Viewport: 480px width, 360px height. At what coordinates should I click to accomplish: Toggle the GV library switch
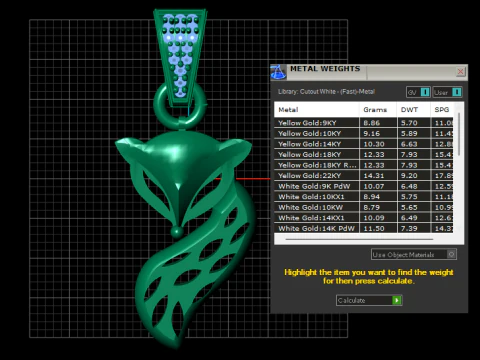tap(418, 92)
